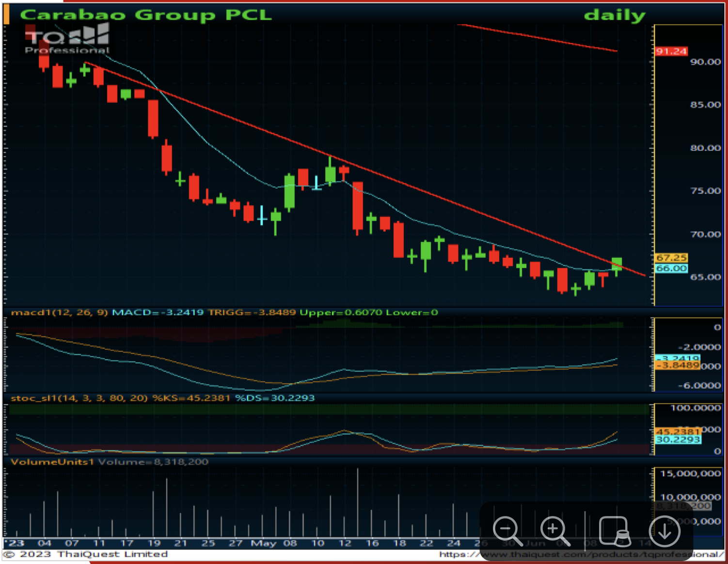The height and width of the screenshot is (564, 728).
Task: Click the 90.00 price axis label
Action: point(705,62)
